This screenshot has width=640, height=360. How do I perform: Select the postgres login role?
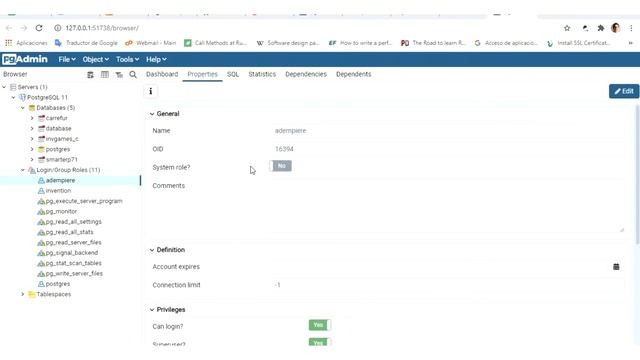[x=58, y=284]
